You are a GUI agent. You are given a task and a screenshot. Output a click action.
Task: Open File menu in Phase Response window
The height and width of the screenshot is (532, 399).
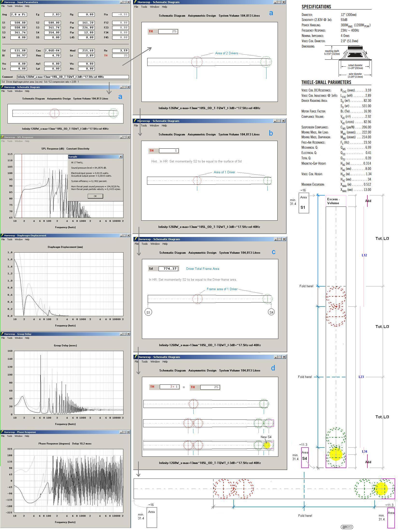click(x=3, y=436)
